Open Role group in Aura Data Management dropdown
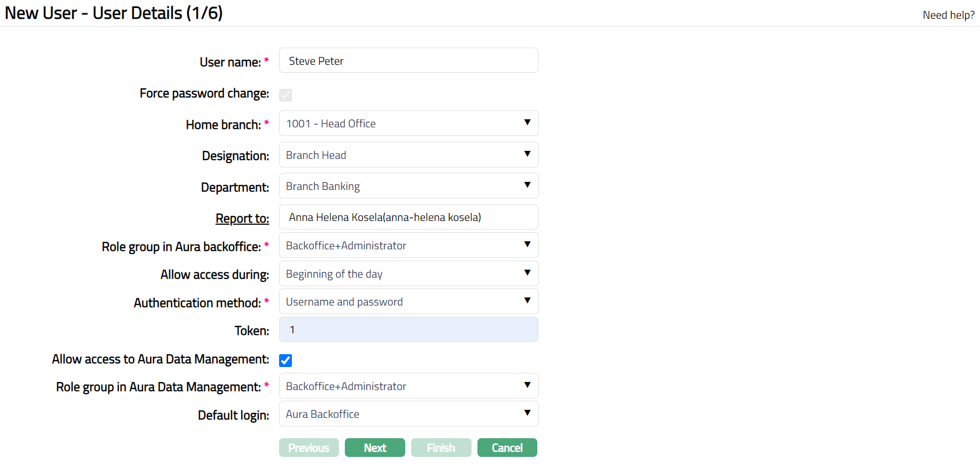Viewport: 980px width, 466px height. pyautogui.click(x=408, y=386)
